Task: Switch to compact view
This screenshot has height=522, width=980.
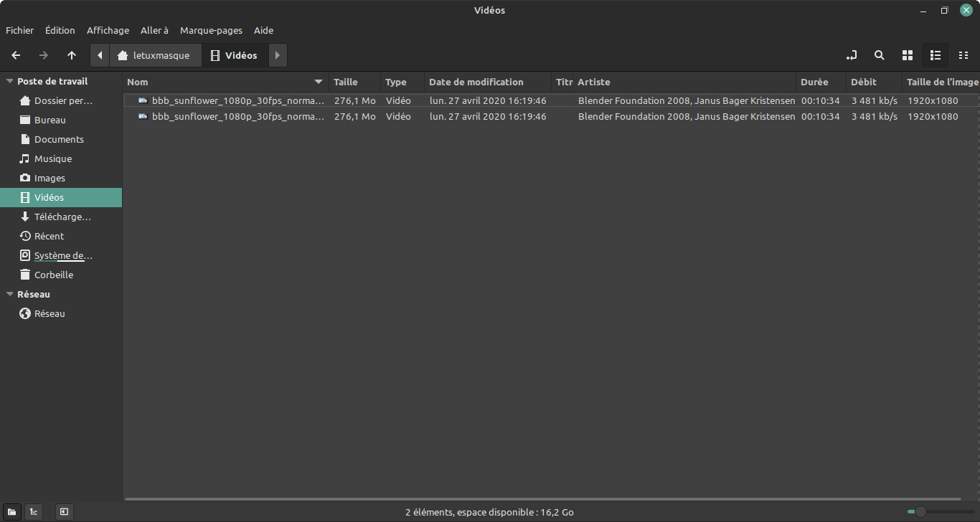Action: point(963,55)
